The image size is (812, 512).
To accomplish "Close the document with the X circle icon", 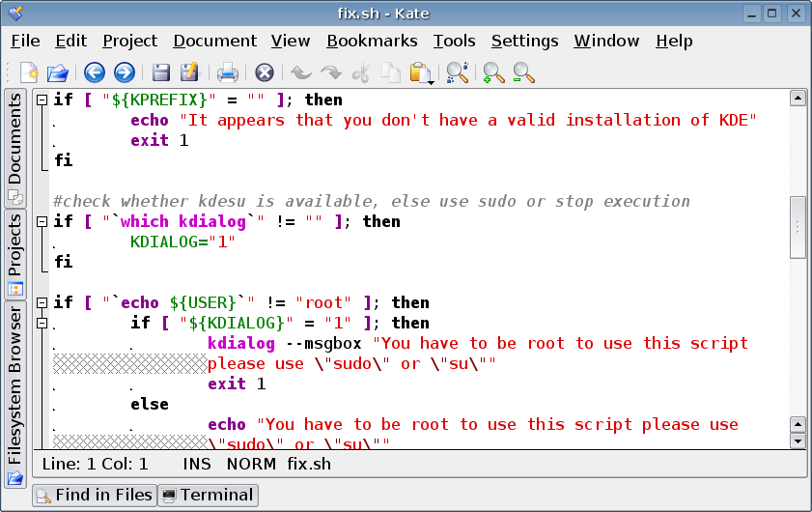I will pyautogui.click(x=265, y=72).
